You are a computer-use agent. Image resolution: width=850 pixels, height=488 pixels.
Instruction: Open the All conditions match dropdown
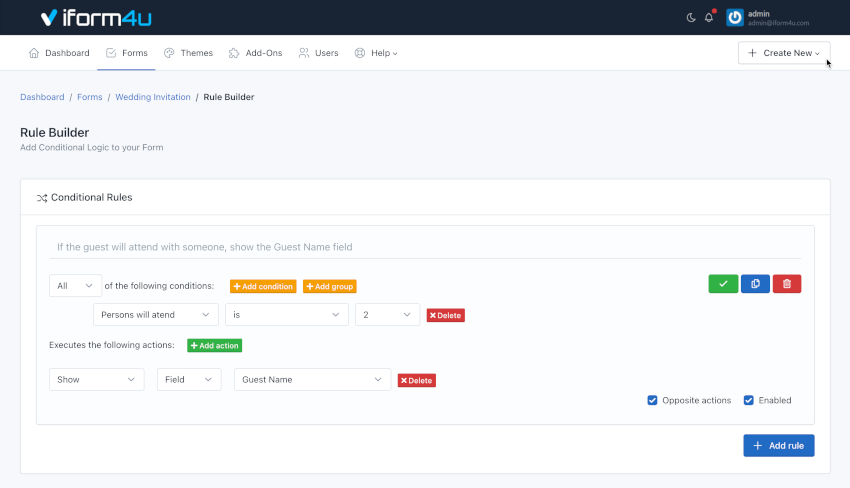tap(75, 286)
